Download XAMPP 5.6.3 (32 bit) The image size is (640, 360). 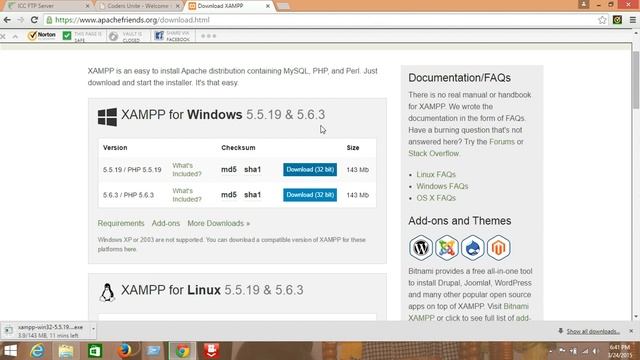pos(310,195)
